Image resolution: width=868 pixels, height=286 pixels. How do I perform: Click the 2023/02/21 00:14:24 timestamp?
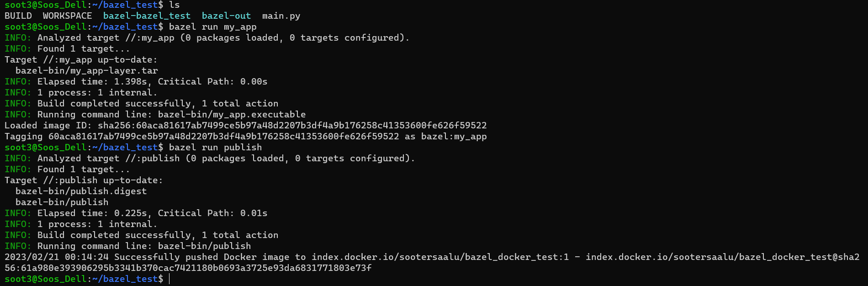[57, 257]
